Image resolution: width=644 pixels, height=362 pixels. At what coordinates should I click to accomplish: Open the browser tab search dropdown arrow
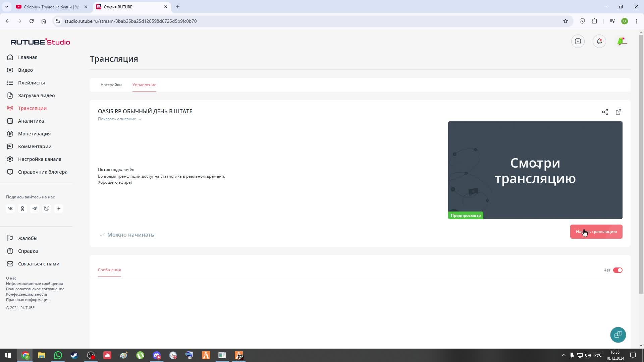tap(6, 7)
